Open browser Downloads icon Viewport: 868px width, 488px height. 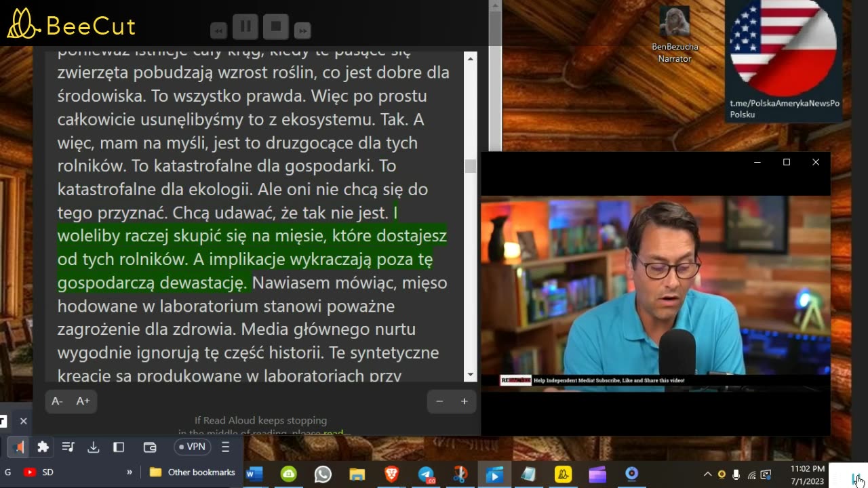94,447
